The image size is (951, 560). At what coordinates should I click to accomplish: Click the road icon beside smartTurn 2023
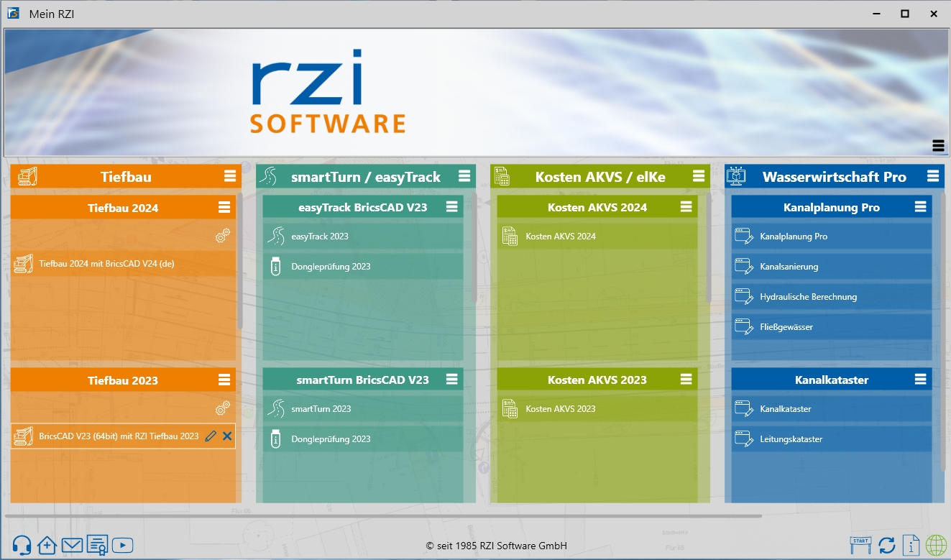[x=275, y=408]
